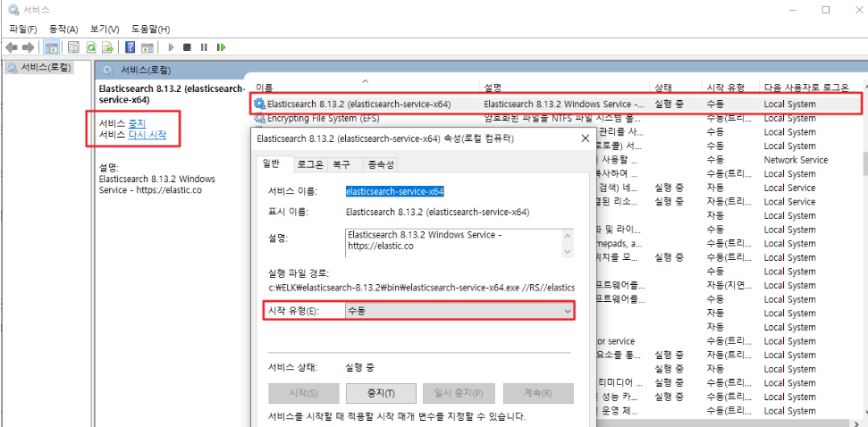The width and height of the screenshot is (868, 427).
Task: Click the executable path text in the dialog
Action: coord(421,288)
